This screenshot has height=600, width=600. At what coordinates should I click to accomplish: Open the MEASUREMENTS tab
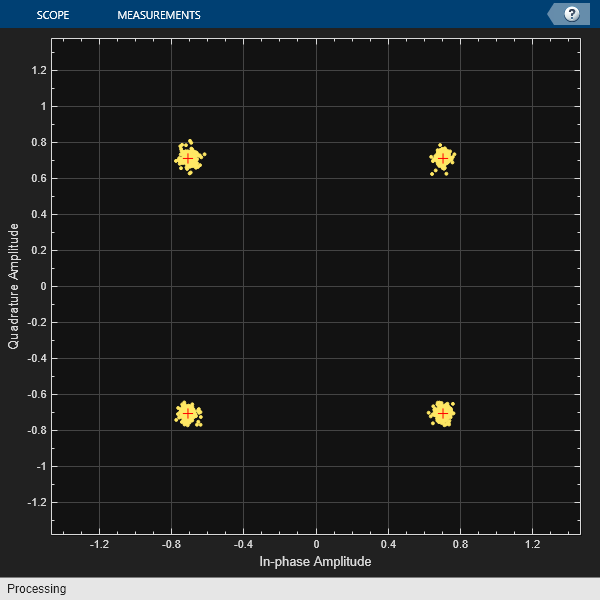coord(158,15)
